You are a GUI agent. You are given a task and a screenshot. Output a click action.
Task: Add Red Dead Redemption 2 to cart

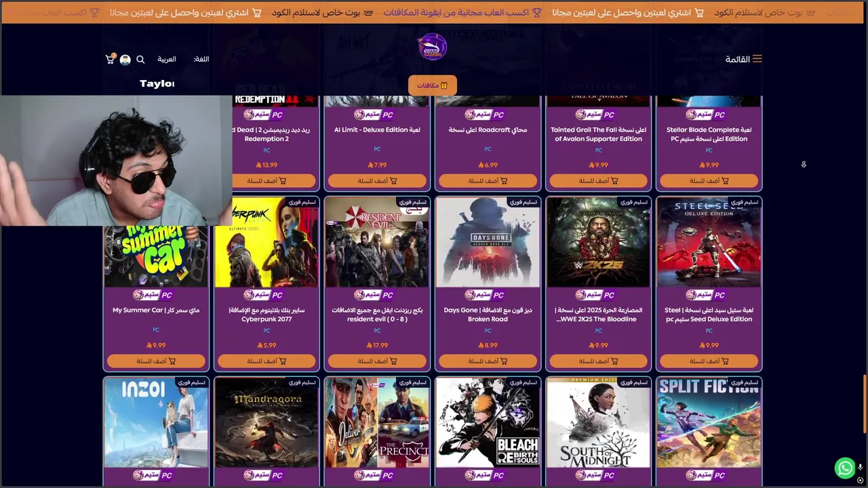point(274,181)
